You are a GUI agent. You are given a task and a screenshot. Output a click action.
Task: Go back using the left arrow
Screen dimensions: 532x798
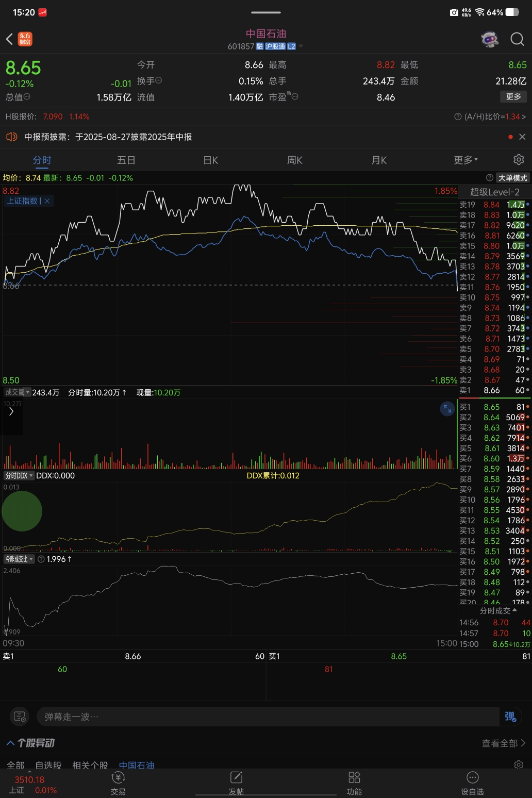pos(9,39)
